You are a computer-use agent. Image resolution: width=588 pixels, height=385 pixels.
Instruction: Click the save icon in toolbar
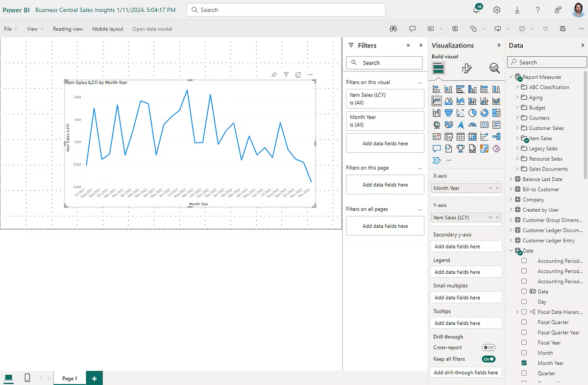click(x=563, y=29)
